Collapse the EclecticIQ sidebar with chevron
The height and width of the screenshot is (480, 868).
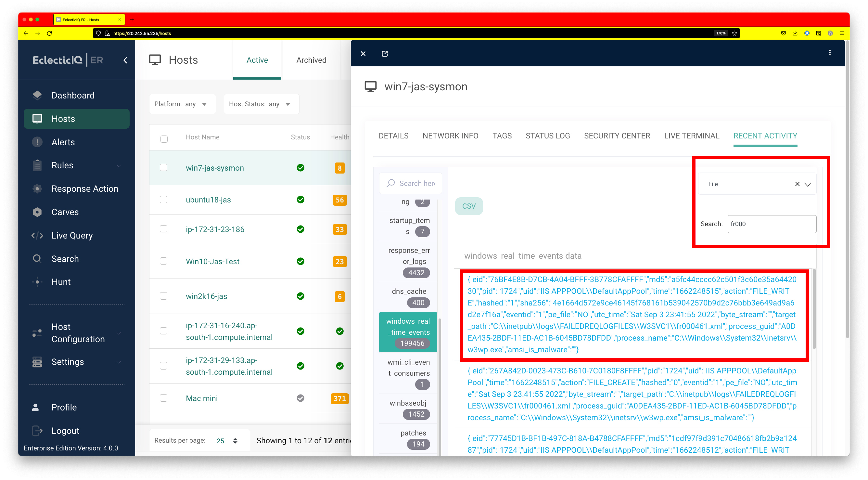pyautogui.click(x=125, y=60)
